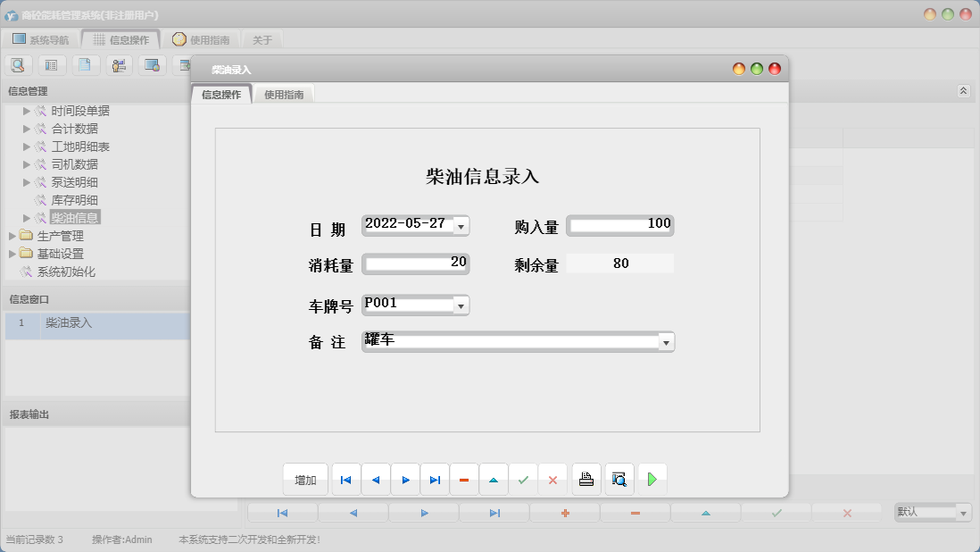Jump to first record using navigation icon
This screenshot has height=552, width=980.
(345, 479)
